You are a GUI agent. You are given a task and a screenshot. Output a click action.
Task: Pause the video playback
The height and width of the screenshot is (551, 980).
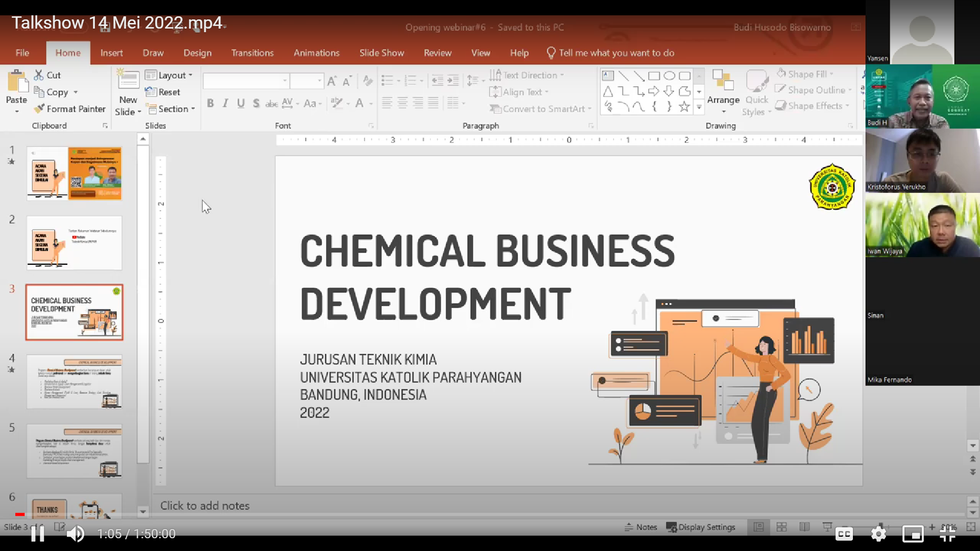click(x=37, y=534)
